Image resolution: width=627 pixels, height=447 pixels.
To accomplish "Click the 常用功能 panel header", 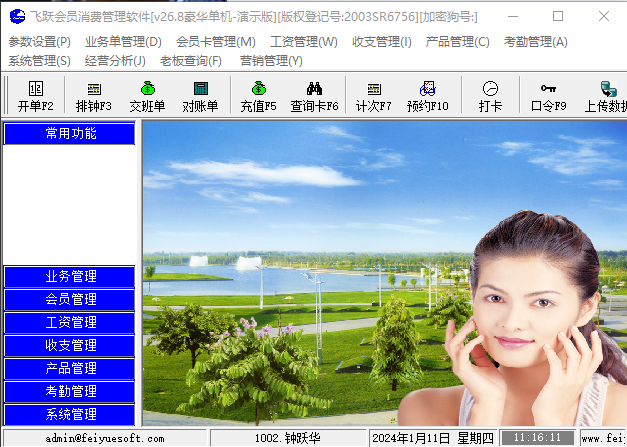I will (70, 134).
